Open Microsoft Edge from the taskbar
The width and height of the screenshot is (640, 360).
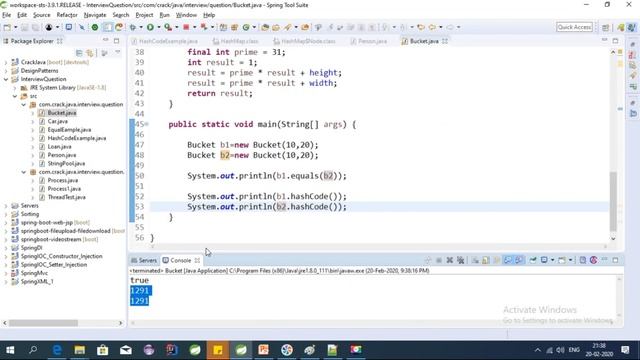pos(57,350)
